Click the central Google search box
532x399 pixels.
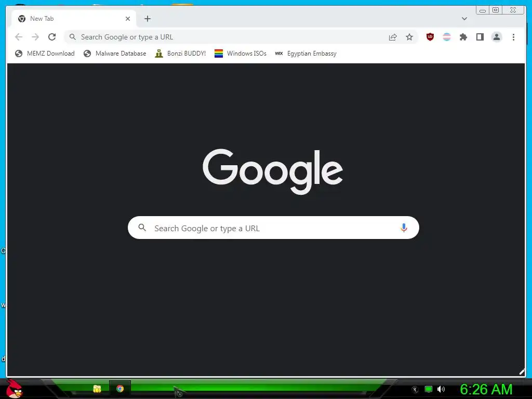pos(273,228)
